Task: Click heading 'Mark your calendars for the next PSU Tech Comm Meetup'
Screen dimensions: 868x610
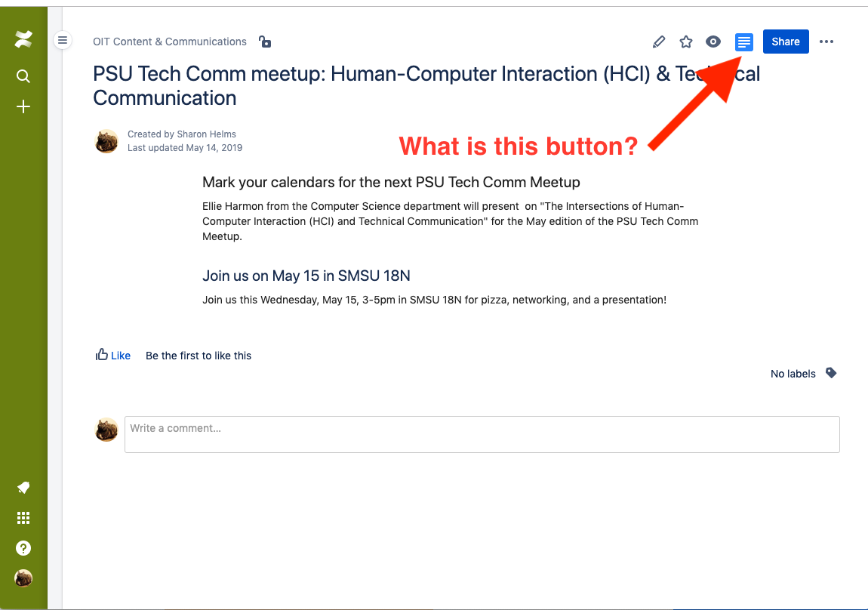Action: 391,182
